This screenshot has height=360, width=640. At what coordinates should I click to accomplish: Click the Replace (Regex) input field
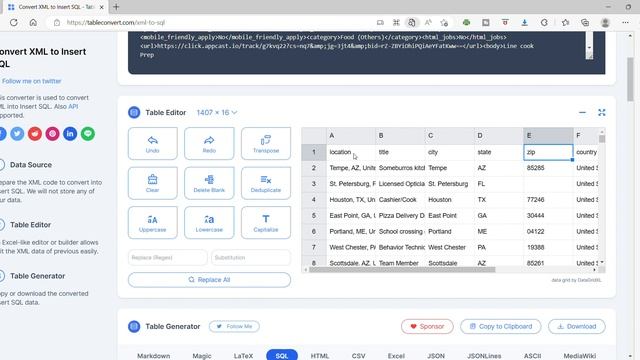[x=168, y=258]
